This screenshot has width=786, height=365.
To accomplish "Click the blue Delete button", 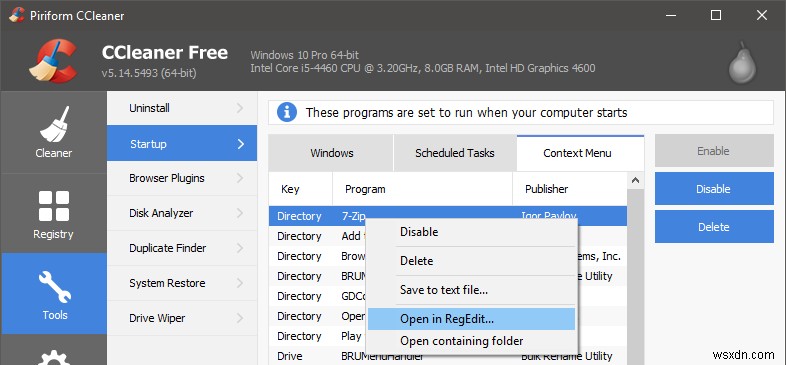I will click(714, 227).
